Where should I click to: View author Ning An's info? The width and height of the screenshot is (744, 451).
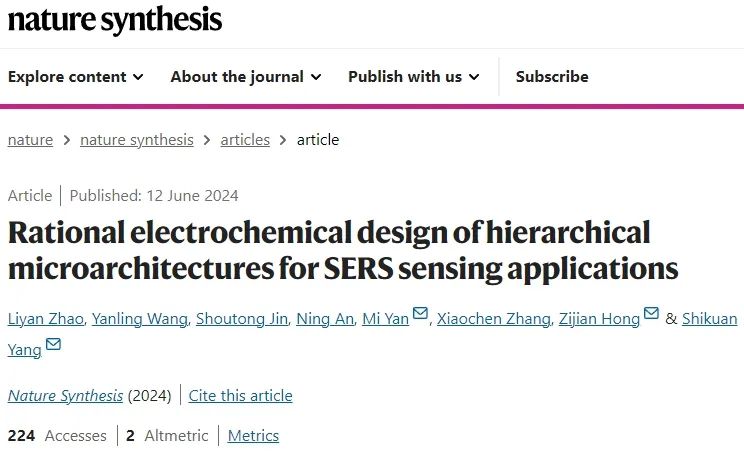coord(323,319)
